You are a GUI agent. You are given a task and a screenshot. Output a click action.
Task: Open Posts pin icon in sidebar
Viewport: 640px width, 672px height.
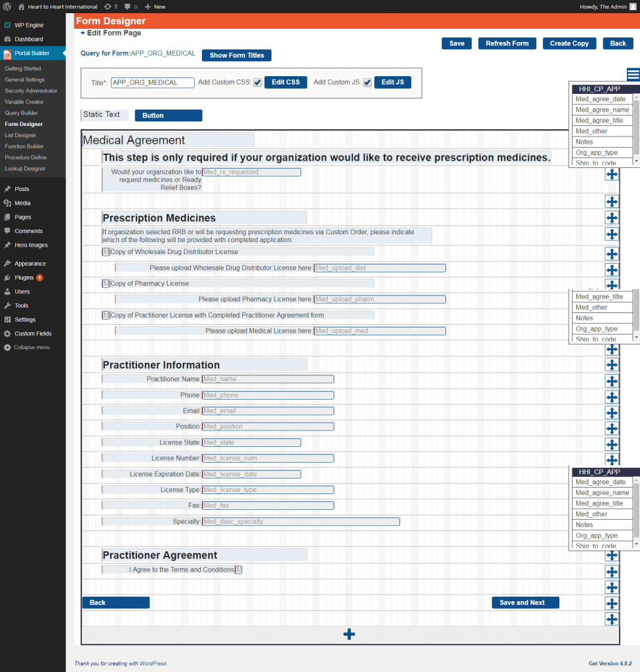click(7, 189)
